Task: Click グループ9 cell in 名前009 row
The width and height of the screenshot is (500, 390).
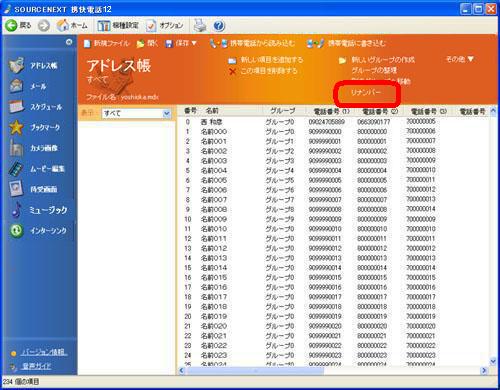Action: coord(280,219)
